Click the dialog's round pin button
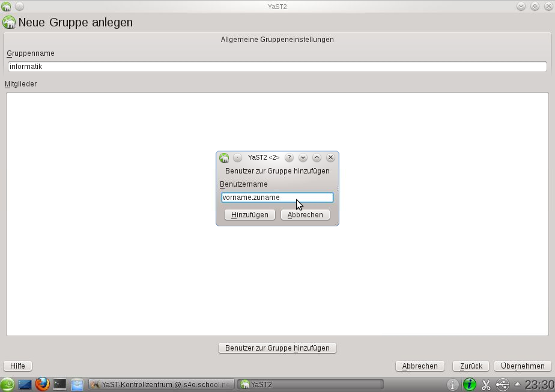The image size is (555, 392). (x=237, y=157)
